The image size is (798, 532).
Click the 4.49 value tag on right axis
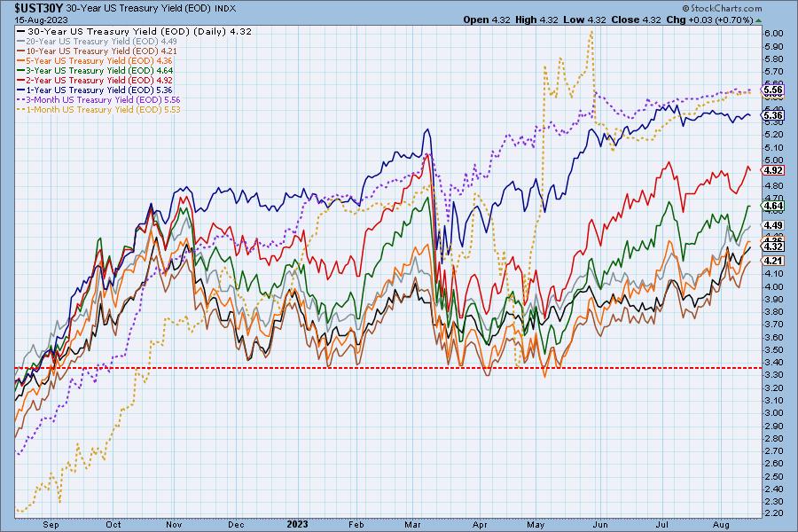pyautogui.click(x=773, y=225)
